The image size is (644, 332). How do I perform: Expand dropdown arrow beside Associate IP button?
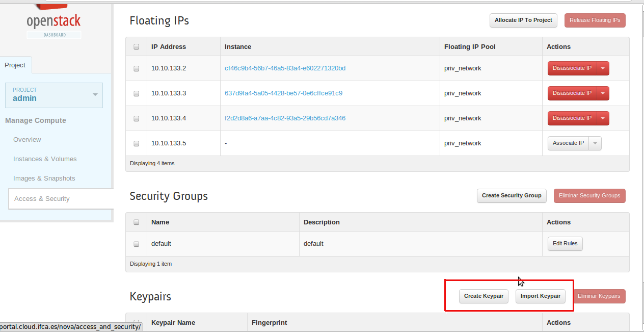(x=595, y=143)
